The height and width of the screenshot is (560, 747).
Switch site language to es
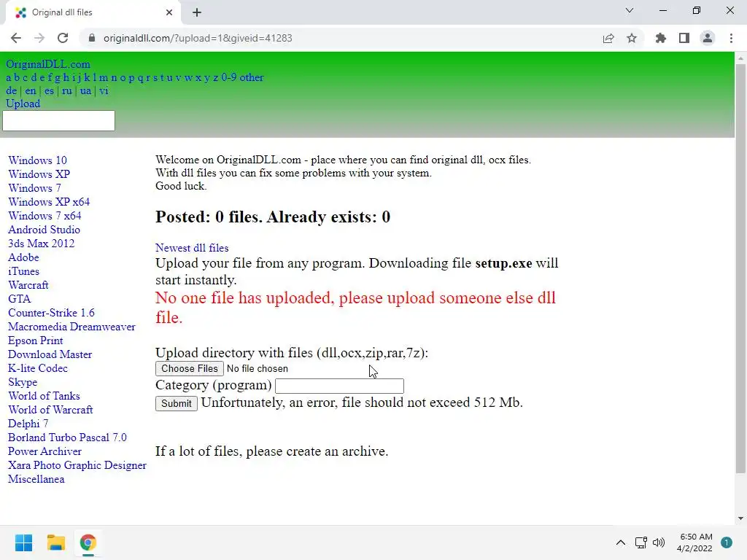tap(49, 90)
